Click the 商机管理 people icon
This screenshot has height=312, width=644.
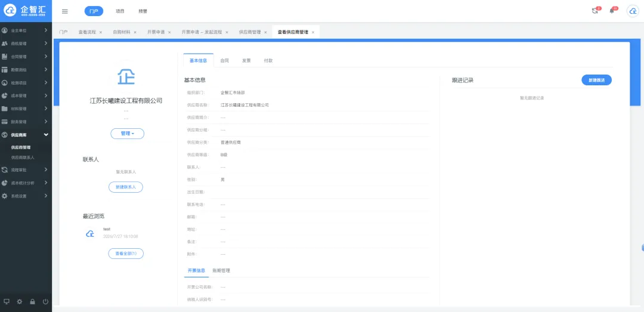[x=5, y=44]
